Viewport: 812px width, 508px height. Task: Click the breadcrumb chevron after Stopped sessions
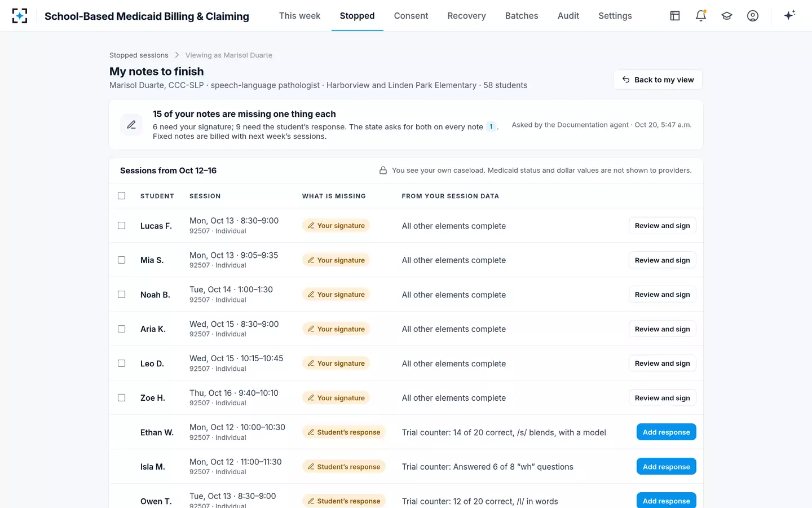click(x=177, y=55)
